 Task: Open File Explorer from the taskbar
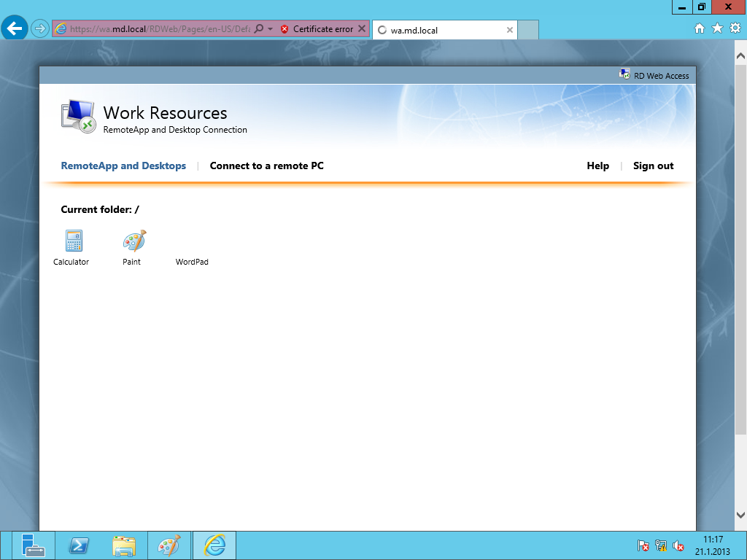pos(124,545)
